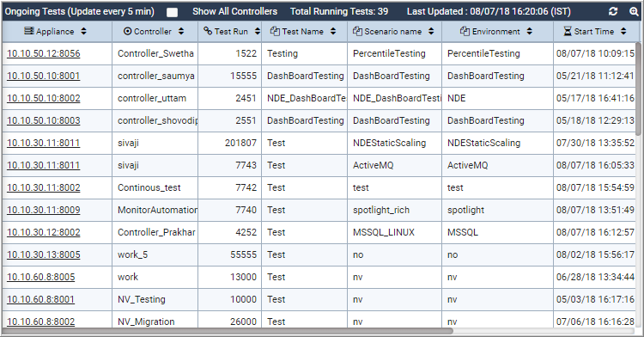The width and height of the screenshot is (644, 337).
Task: Click the Start Time hourglass icon
Action: pyautogui.click(x=568, y=31)
